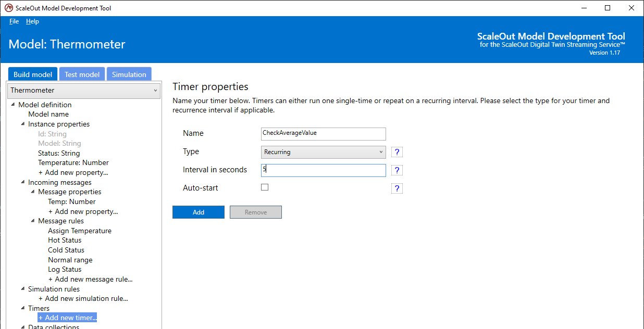Open the Thermometer model selector dropdown
The image size is (644, 329).
[83, 90]
